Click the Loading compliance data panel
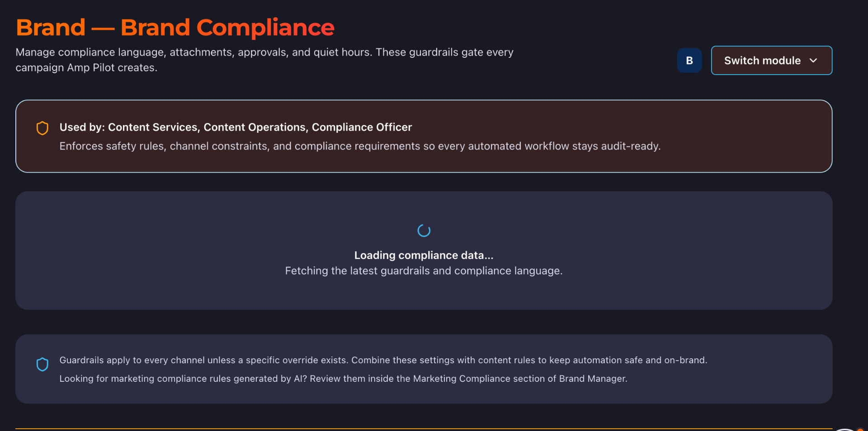Screen dimensions: 868x431 pyautogui.click(x=424, y=251)
